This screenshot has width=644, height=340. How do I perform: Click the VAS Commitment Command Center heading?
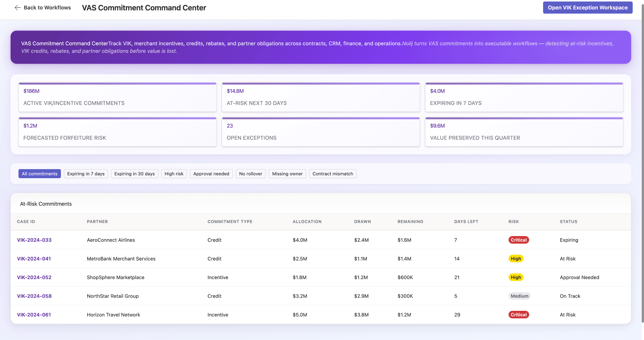pos(144,8)
